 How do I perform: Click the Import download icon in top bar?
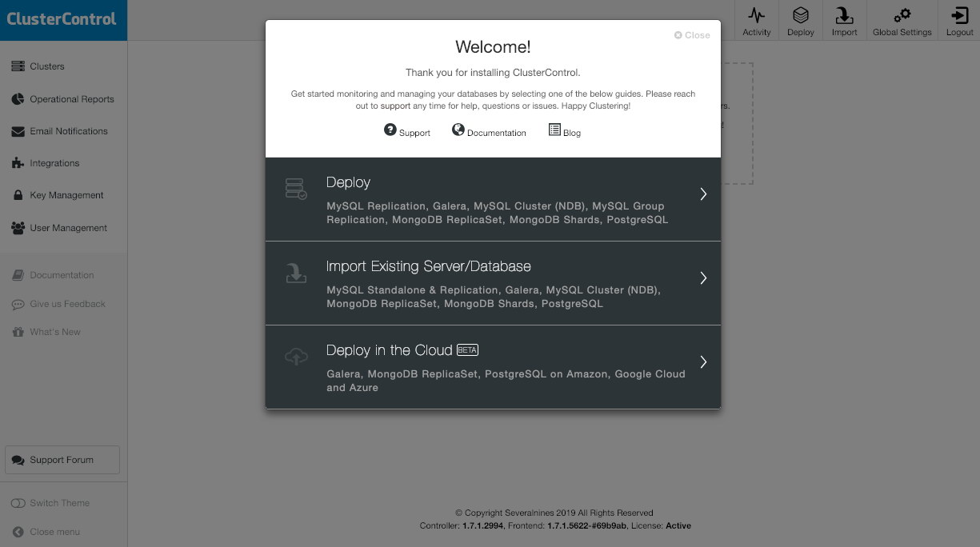(x=844, y=15)
